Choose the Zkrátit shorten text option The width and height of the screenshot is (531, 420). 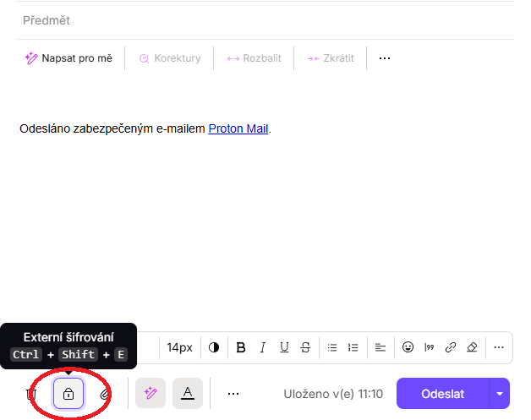point(331,58)
